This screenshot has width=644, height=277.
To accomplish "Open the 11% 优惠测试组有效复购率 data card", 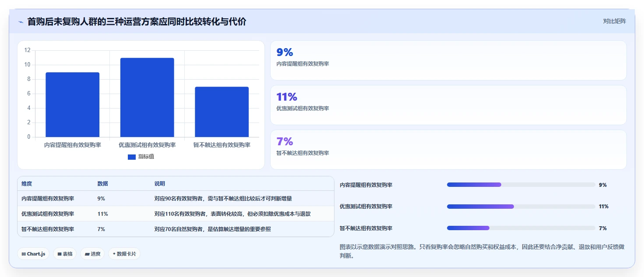I will pyautogui.click(x=448, y=105).
